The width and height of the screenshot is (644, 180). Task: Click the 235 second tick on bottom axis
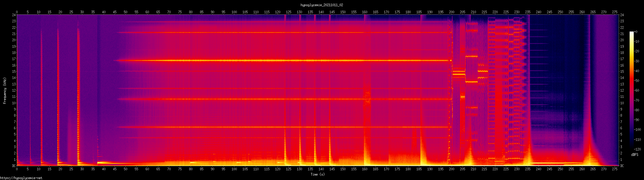click(x=528, y=169)
